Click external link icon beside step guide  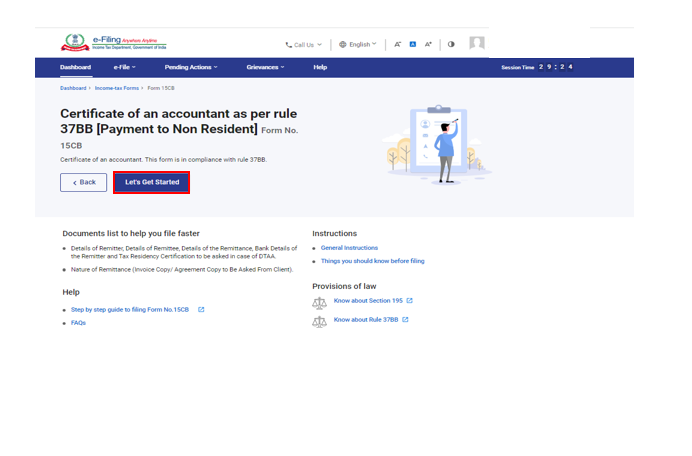[201, 310]
